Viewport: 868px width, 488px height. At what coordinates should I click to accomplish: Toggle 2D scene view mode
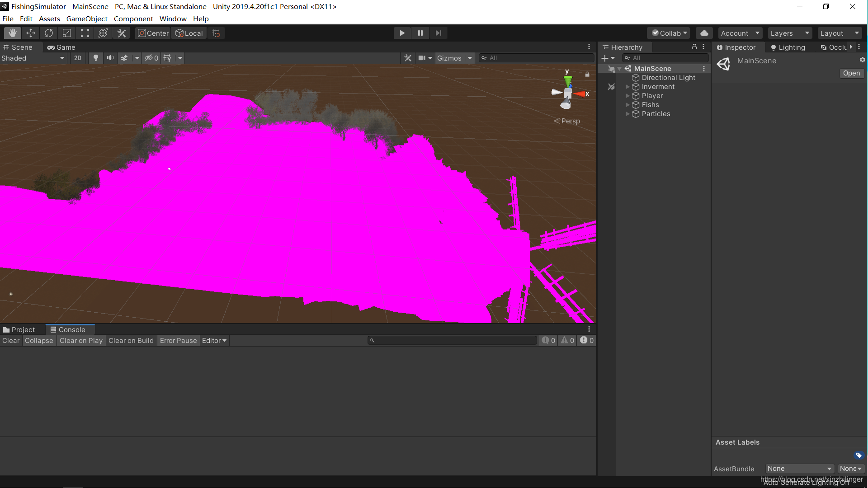coord(77,58)
